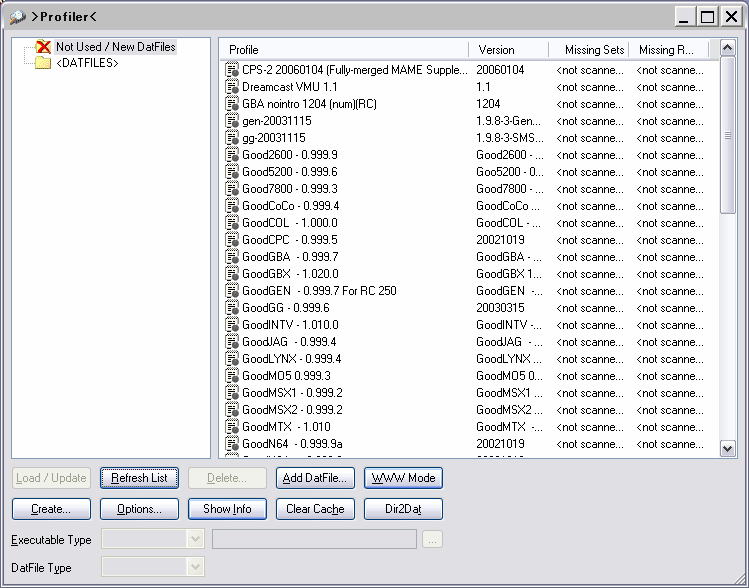Click the scroll down arrow of profile list
The height and width of the screenshot is (588, 749).
pyautogui.click(x=728, y=449)
